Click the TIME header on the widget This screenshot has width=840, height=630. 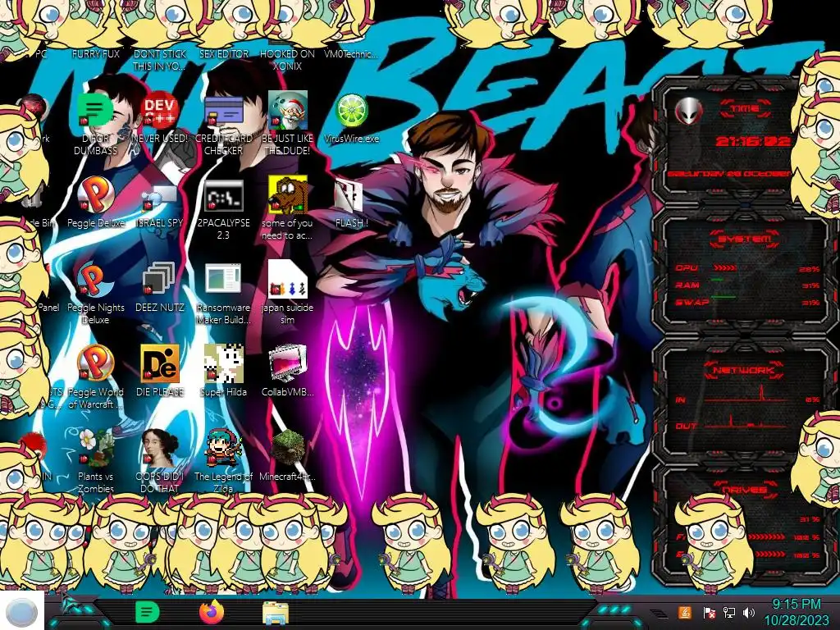click(x=745, y=109)
